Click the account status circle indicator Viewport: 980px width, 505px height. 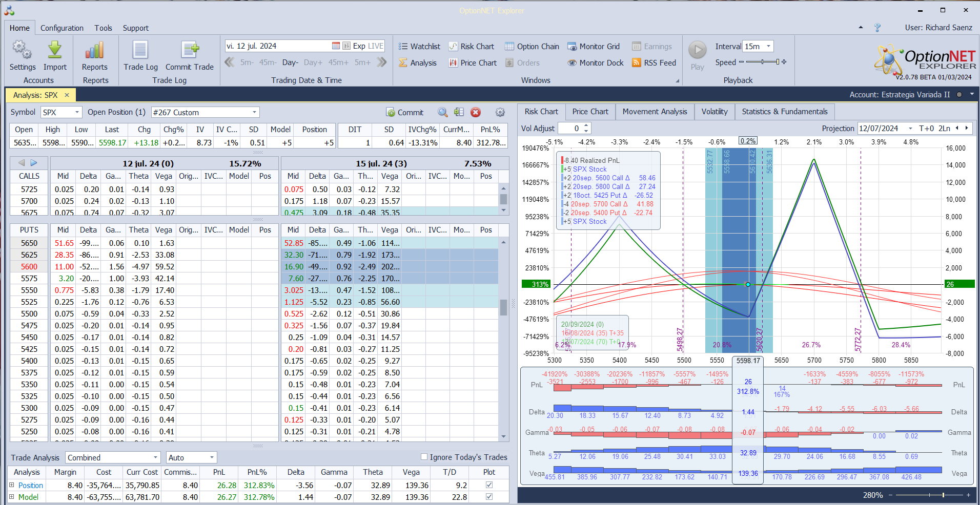click(959, 94)
